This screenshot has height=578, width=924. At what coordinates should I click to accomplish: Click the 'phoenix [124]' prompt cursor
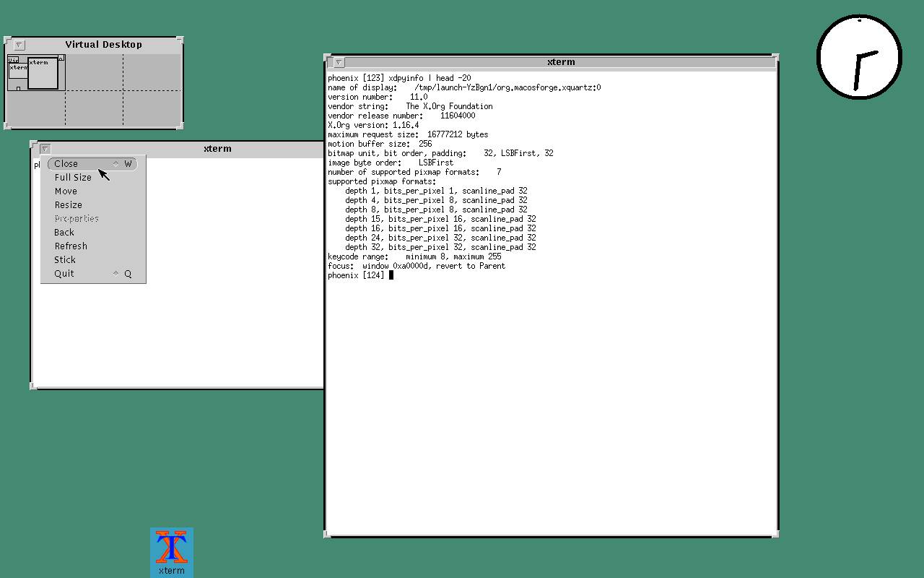[391, 275]
